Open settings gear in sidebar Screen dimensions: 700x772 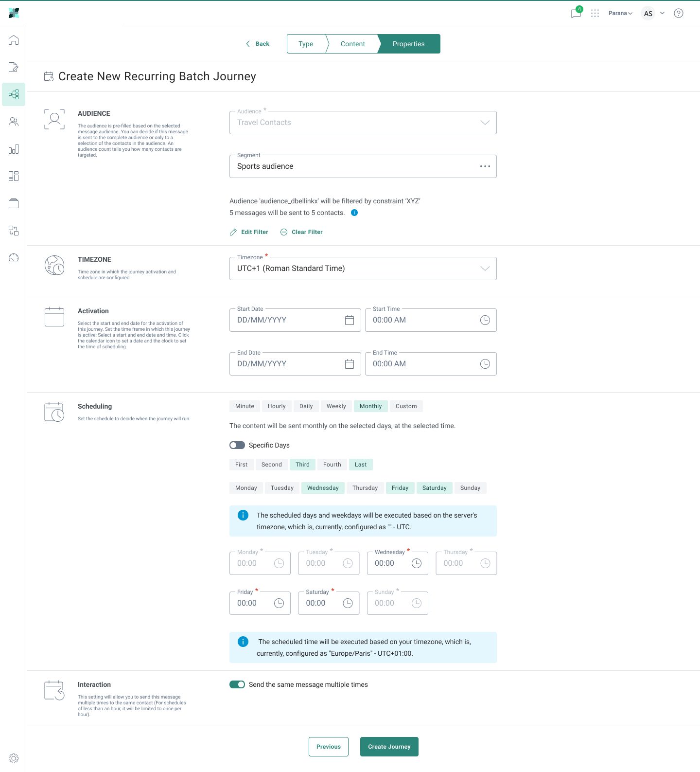coord(14,758)
